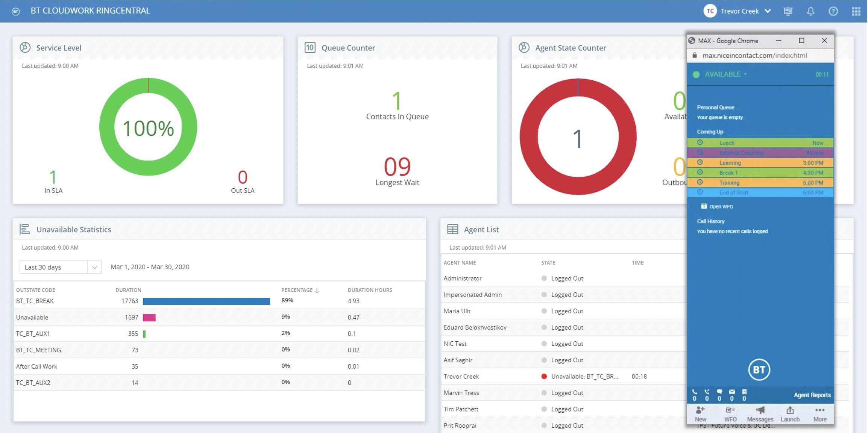
Task: Sort by AGENT NAME column header
Action: [460, 263]
